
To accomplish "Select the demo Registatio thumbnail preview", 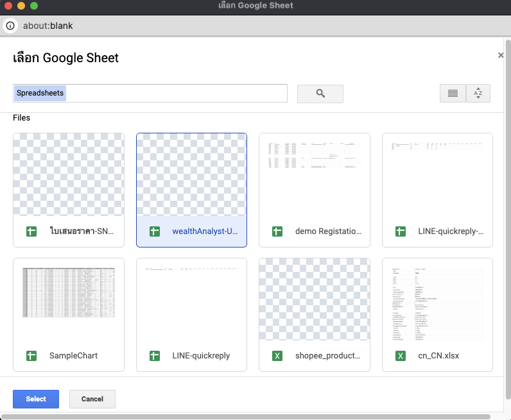I will [315, 174].
